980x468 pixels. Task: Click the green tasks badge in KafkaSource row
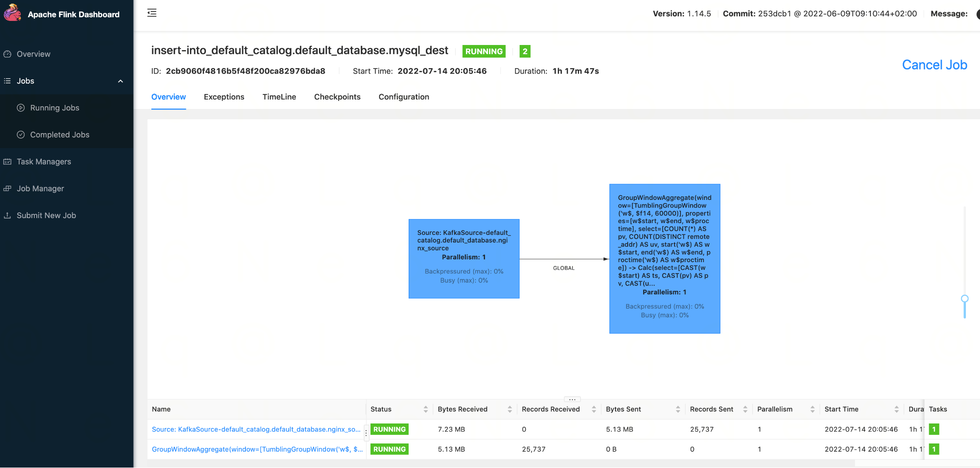click(x=934, y=429)
